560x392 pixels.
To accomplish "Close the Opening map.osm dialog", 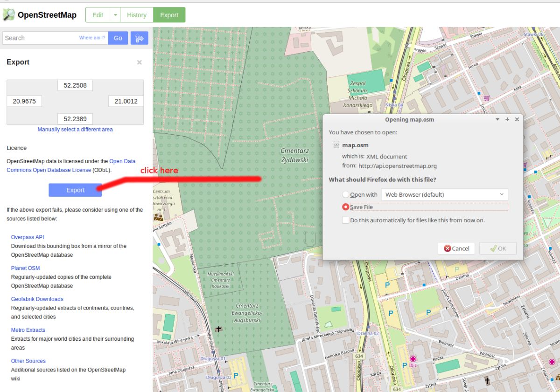I will [x=517, y=119].
